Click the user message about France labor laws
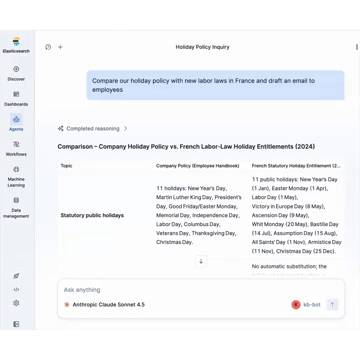Image resolution: width=360 pixels, height=360 pixels. [x=215, y=85]
